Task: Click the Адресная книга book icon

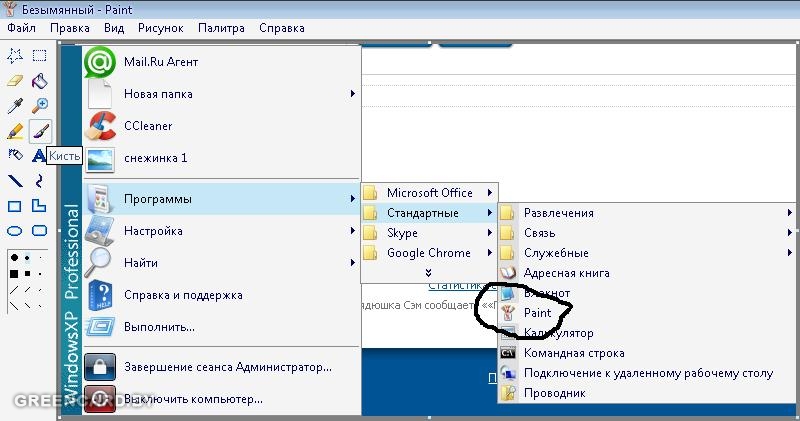Action: 508,273
